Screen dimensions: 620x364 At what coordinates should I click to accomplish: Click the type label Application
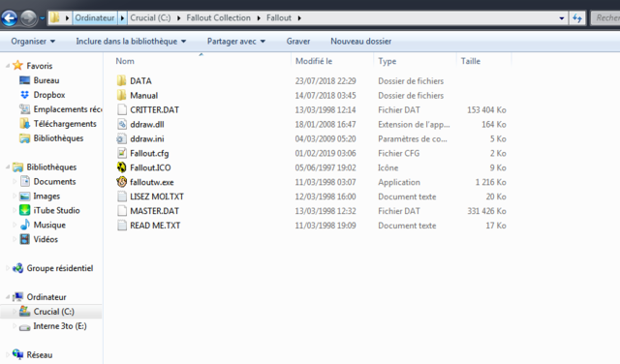[399, 182]
